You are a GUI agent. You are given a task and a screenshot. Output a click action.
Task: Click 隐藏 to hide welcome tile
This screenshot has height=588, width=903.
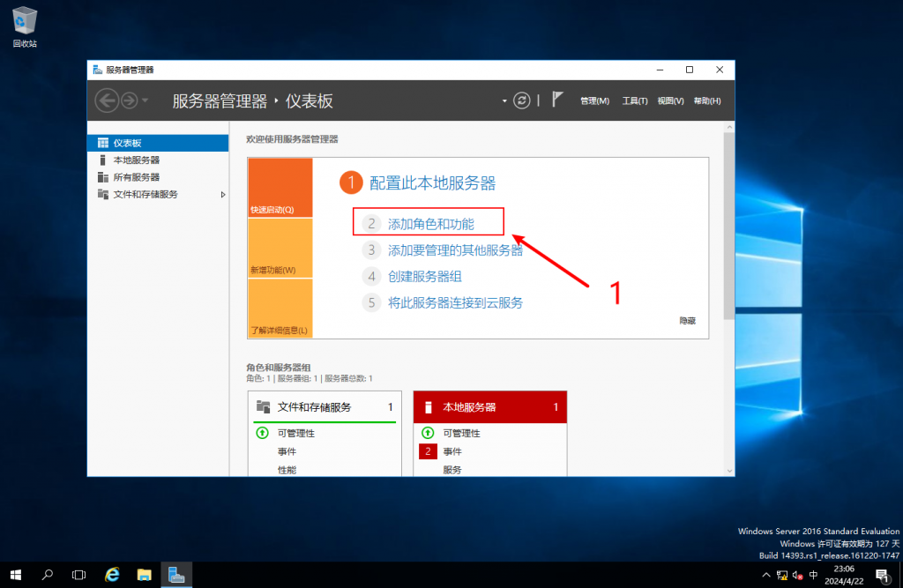click(x=687, y=322)
